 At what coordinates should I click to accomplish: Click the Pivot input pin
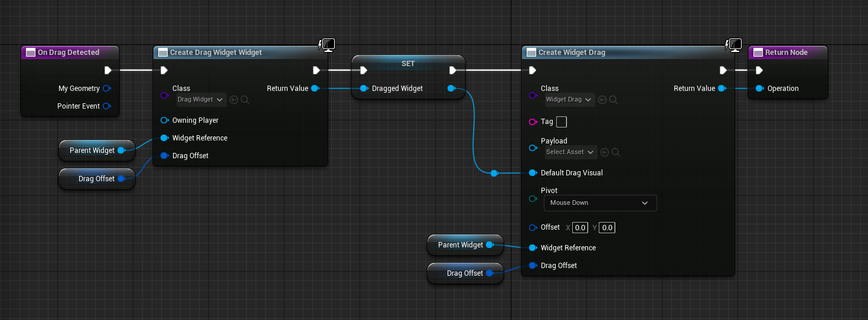tap(533, 199)
